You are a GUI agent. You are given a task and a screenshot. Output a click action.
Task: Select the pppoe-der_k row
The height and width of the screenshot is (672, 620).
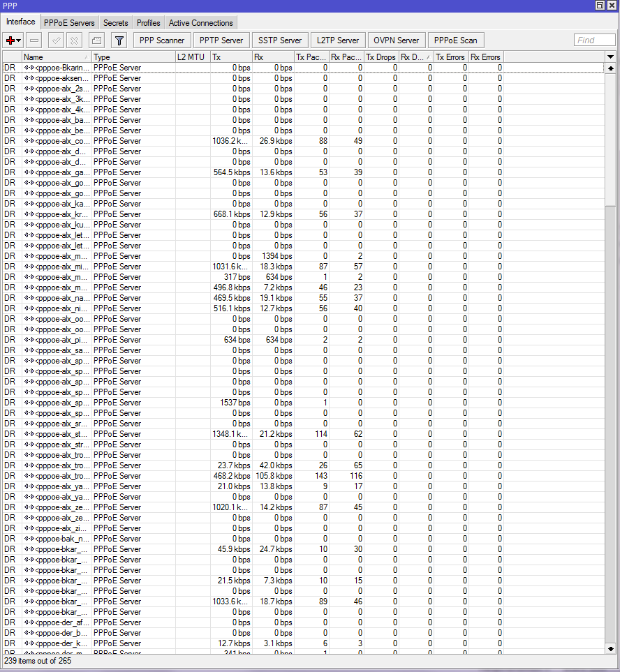point(304,643)
